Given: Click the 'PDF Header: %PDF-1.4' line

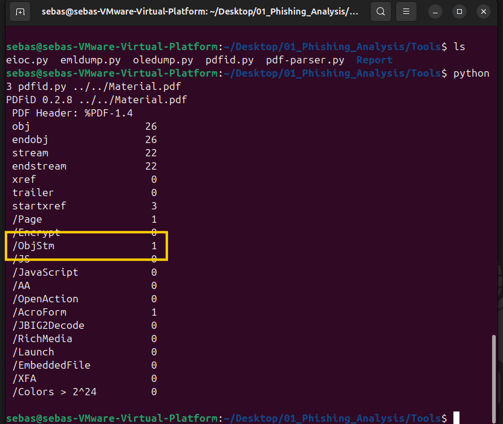Looking at the screenshot, I should click(x=72, y=113).
